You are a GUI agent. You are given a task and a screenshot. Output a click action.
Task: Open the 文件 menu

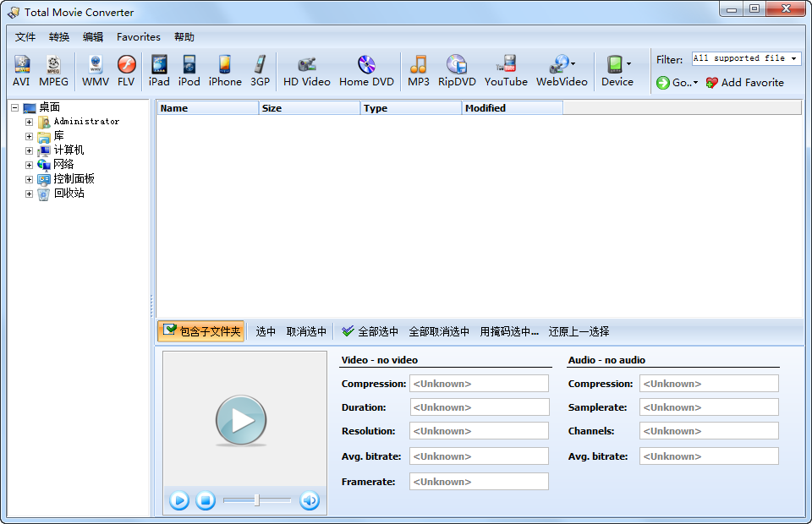[25, 37]
